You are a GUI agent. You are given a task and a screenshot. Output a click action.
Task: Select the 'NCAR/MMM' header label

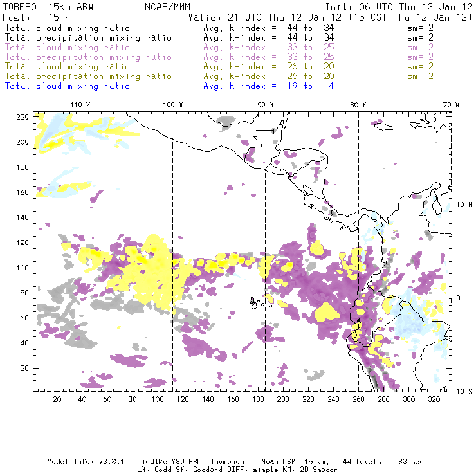pyautogui.click(x=167, y=7)
